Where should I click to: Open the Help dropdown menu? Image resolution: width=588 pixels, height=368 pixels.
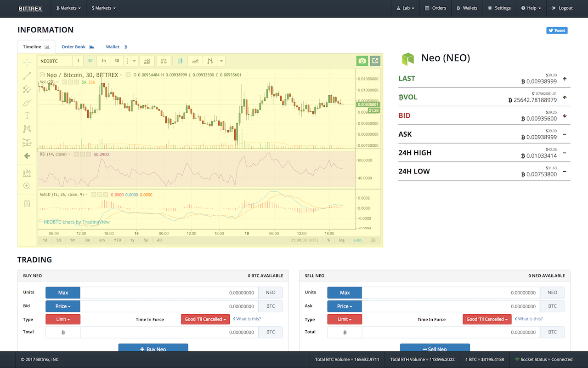[x=531, y=8]
